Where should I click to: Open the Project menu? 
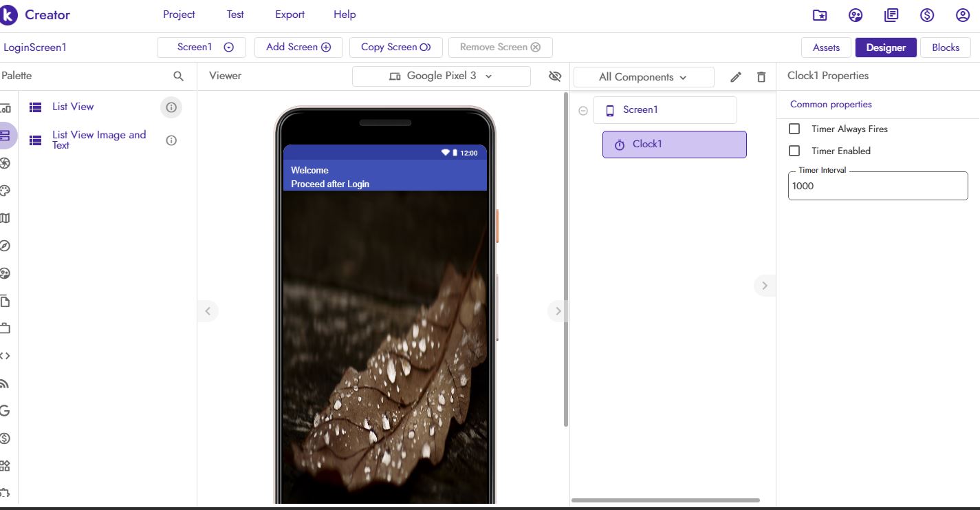[x=179, y=14]
